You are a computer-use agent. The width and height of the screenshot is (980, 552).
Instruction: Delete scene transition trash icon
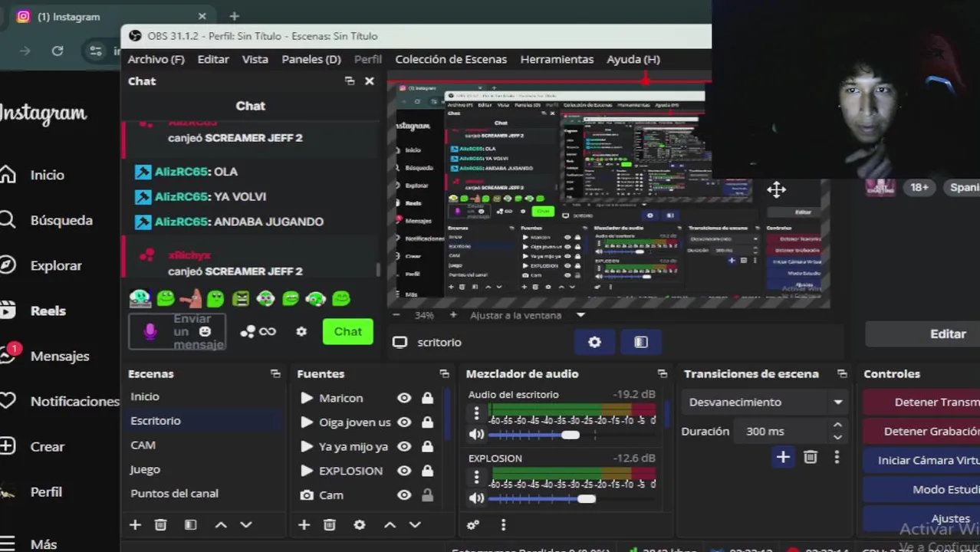click(x=811, y=457)
